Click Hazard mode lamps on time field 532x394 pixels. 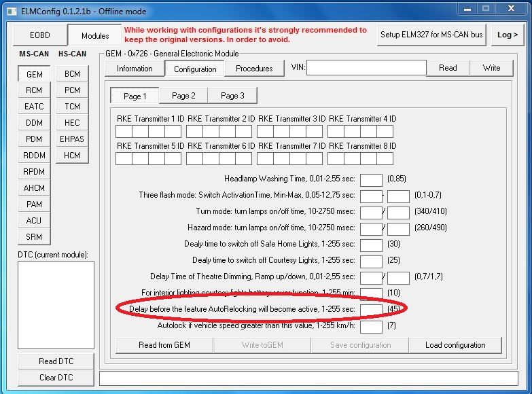pyautogui.click(x=371, y=229)
